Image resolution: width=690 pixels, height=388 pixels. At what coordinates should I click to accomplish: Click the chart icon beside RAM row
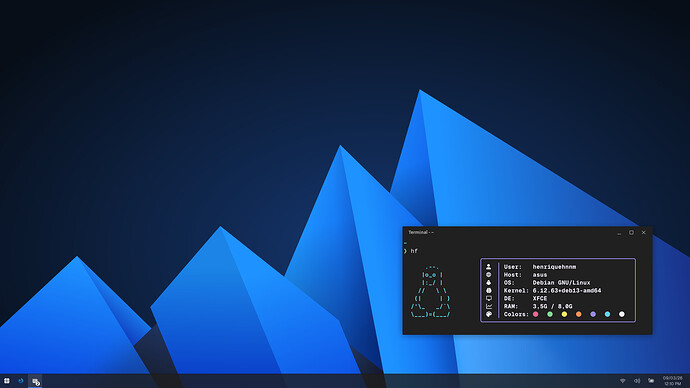(488, 306)
